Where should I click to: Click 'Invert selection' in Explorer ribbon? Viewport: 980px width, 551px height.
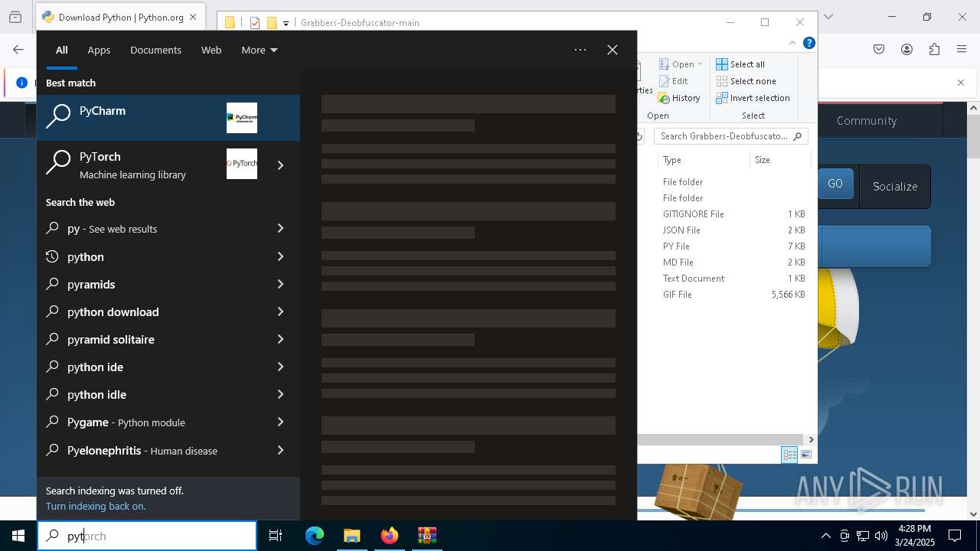(x=753, y=98)
